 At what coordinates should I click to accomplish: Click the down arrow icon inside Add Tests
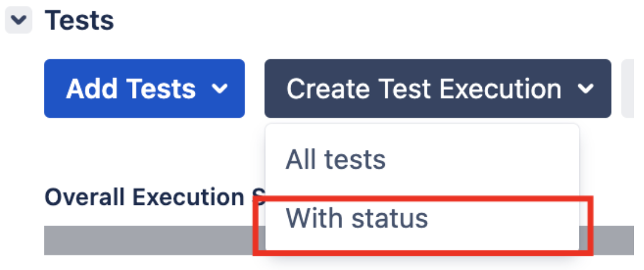pyautogui.click(x=220, y=89)
